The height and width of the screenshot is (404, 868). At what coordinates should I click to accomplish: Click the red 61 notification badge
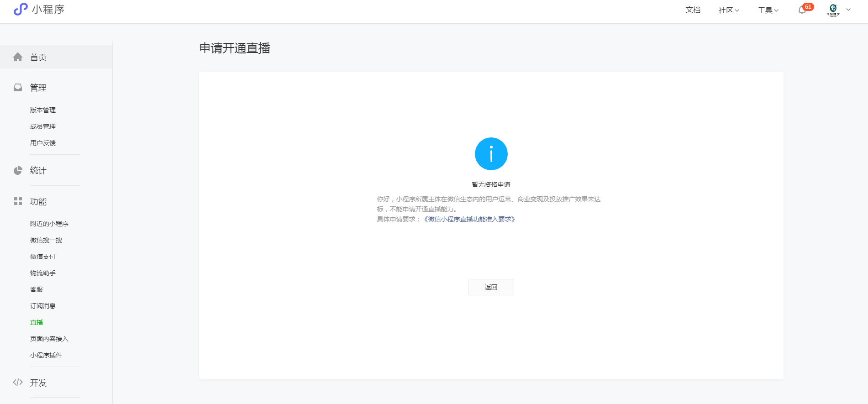(x=808, y=7)
